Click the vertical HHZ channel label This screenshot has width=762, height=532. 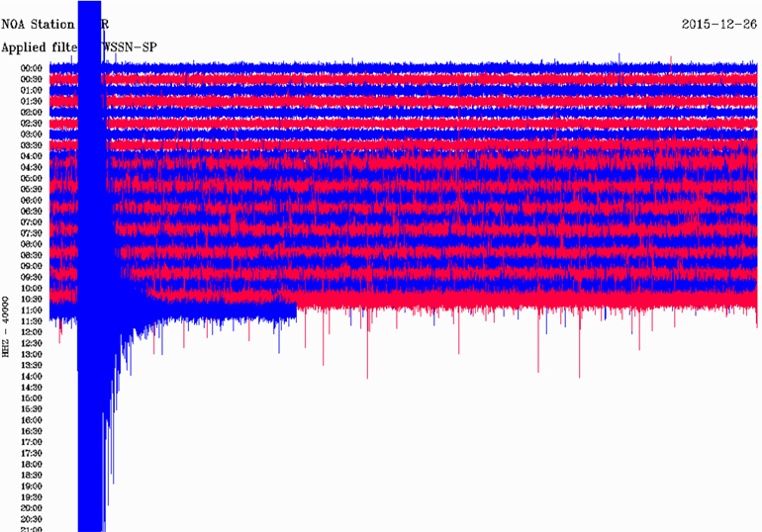click(9, 326)
